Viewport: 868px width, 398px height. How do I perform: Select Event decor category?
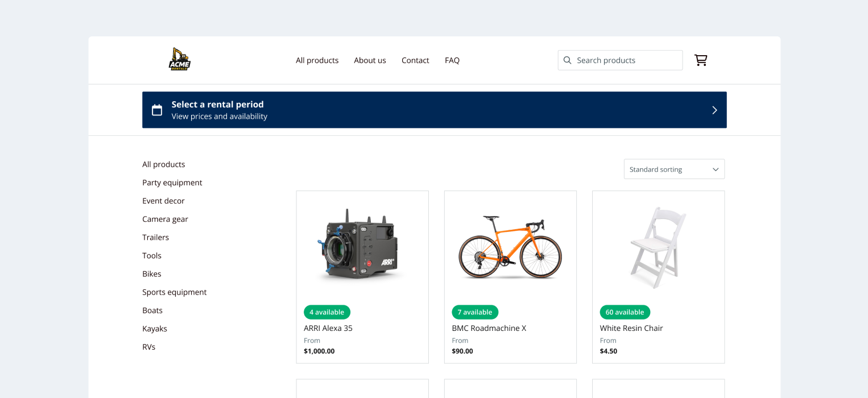coord(163,201)
